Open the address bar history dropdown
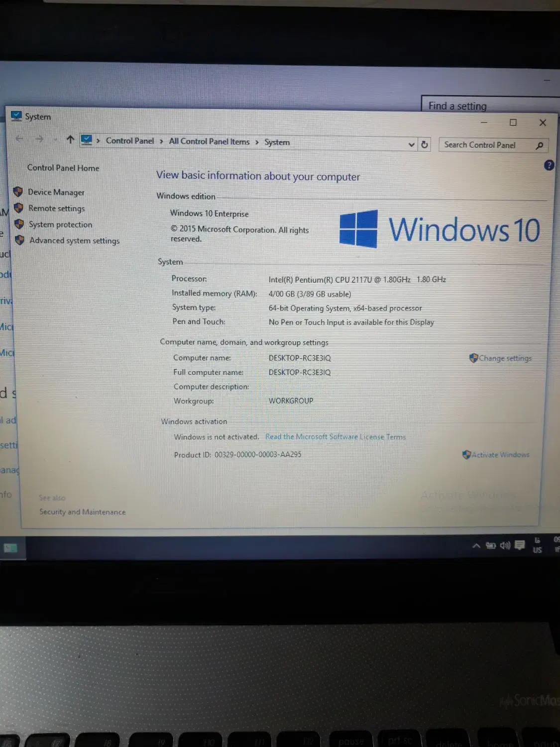The image size is (560, 747). pos(412,144)
